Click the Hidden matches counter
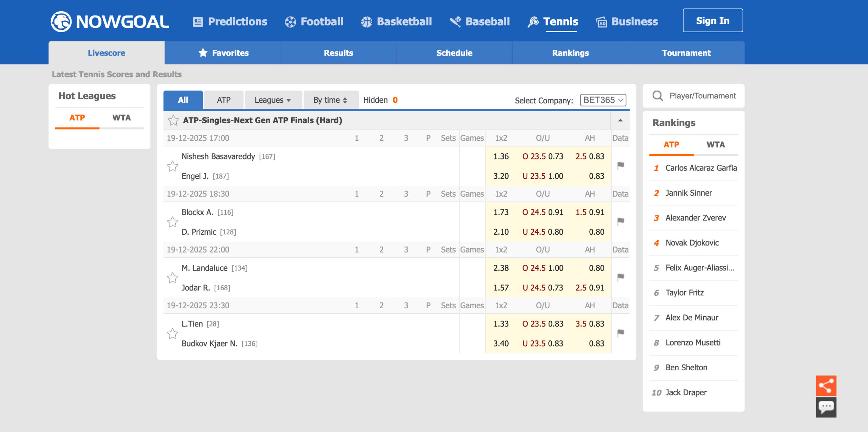Viewport: 868px width, 432px height. 380,100
